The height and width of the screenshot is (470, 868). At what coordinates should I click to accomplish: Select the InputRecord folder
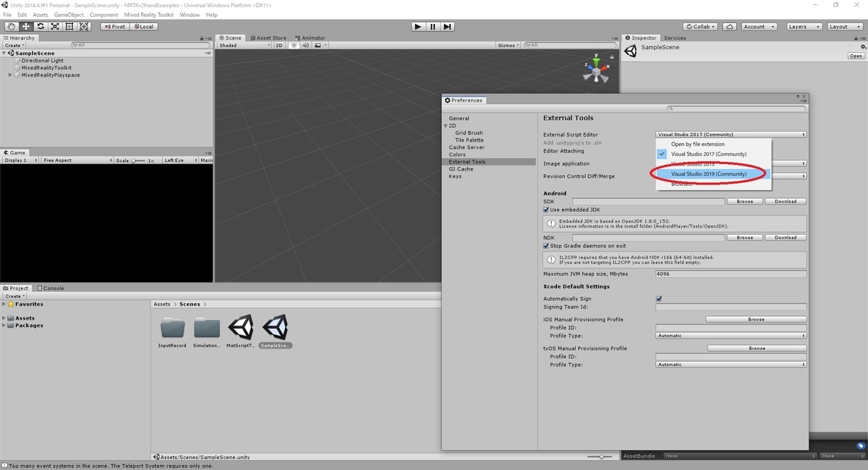point(172,332)
